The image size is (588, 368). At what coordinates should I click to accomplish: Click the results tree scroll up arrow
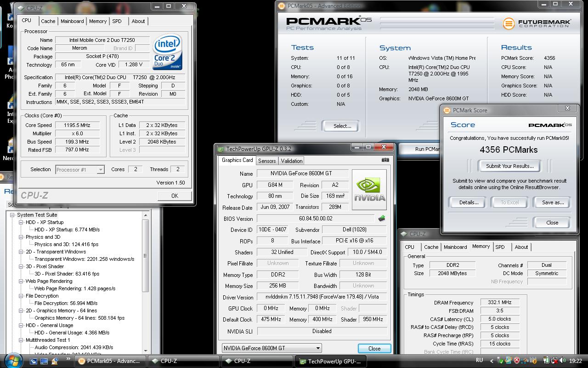click(146, 215)
